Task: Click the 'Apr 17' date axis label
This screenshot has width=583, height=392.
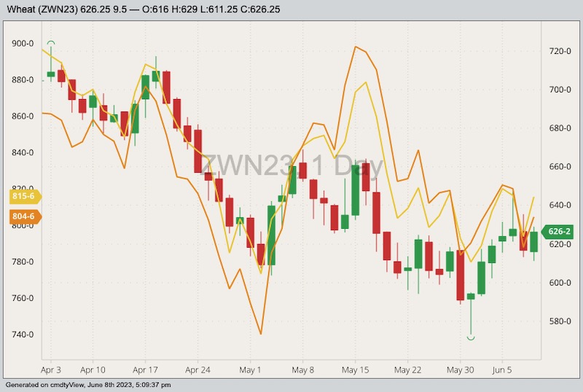Action: click(x=145, y=370)
